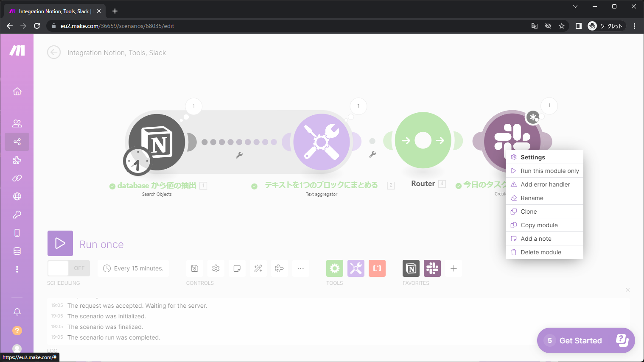The height and width of the screenshot is (362, 644).
Task: Click the Notes icon in controls
Action: click(x=237, y=268)
